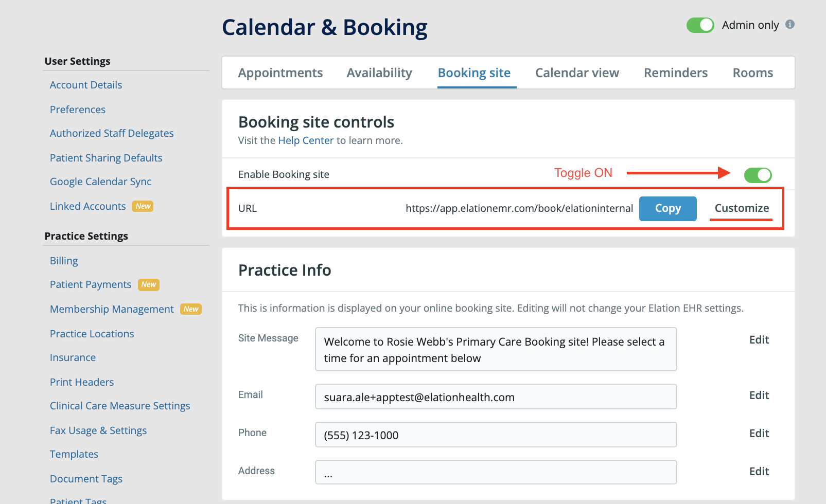Open Membership Management settings

click(111, 309)
